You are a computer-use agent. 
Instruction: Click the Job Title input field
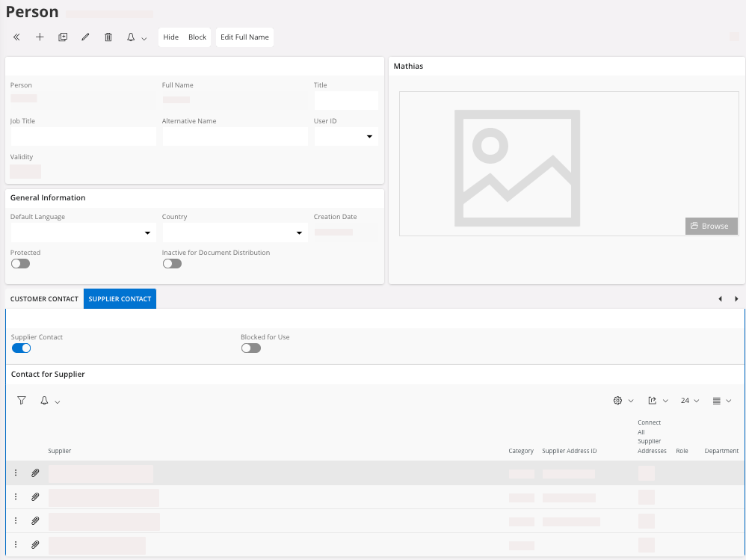83,136
